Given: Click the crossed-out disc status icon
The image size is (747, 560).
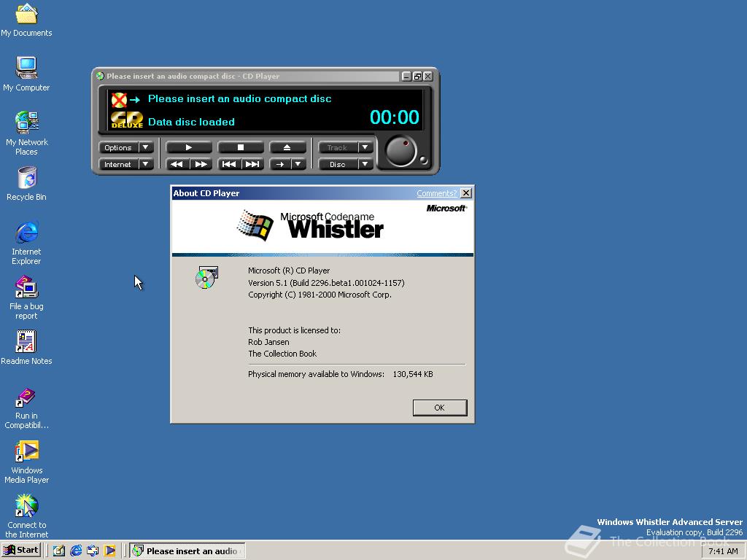Looking at the screenshot, I should [119, 99].
